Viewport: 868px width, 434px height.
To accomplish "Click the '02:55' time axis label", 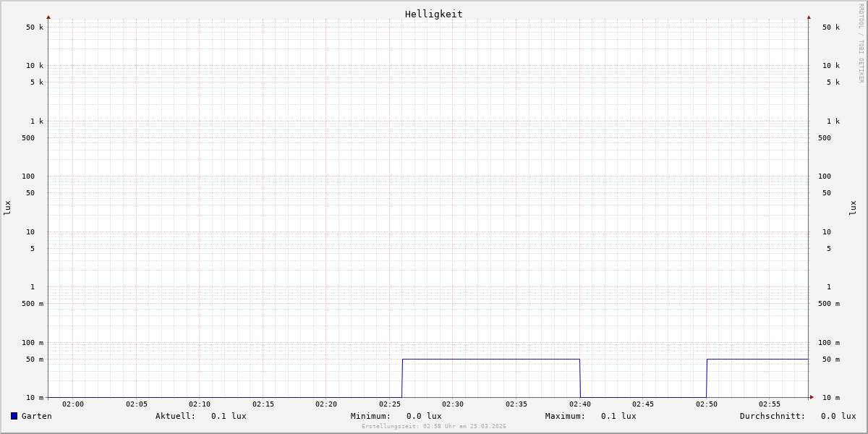I will [x=770, y=404].
